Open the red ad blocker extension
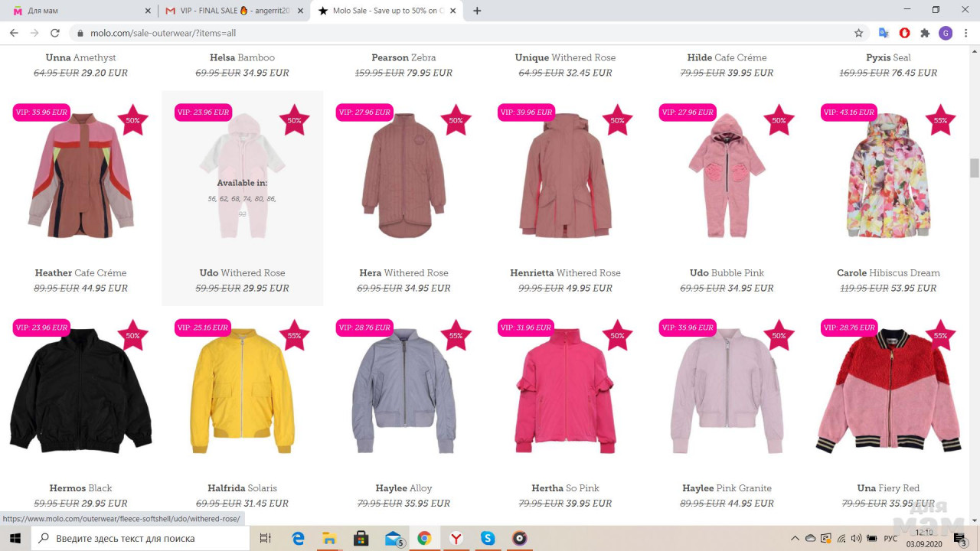Image resolution: width=980 pixels, height=551 pixels. click(904, 33)
